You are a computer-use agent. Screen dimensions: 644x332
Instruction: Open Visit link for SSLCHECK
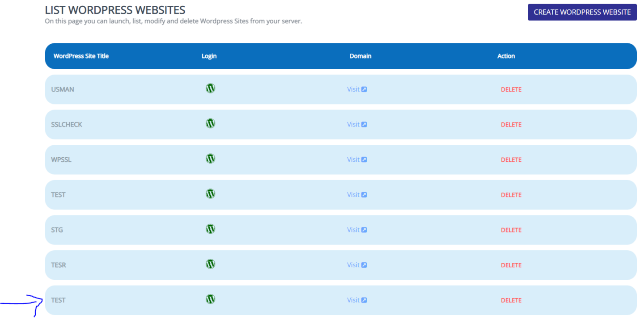[x=356, y=125]
